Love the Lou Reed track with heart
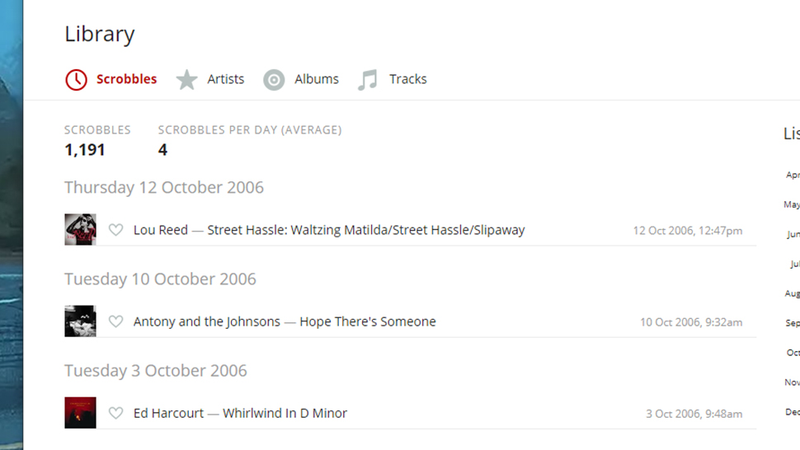The width and height of the screenshot is (800, 450). pos(116,230)
